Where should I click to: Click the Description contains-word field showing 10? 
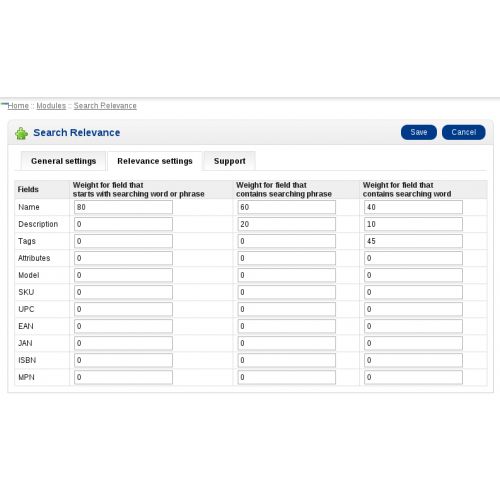(x=413, y=224)
